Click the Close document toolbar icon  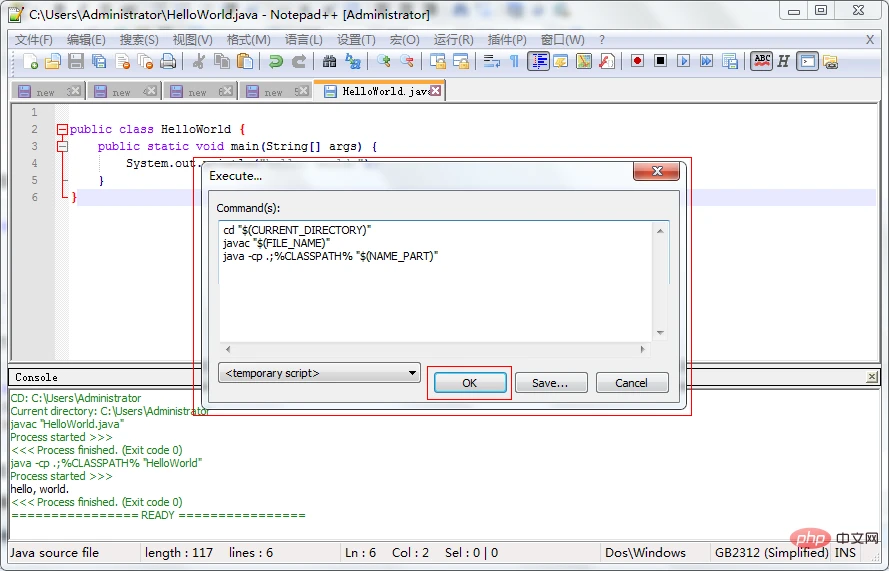[122, 61]
